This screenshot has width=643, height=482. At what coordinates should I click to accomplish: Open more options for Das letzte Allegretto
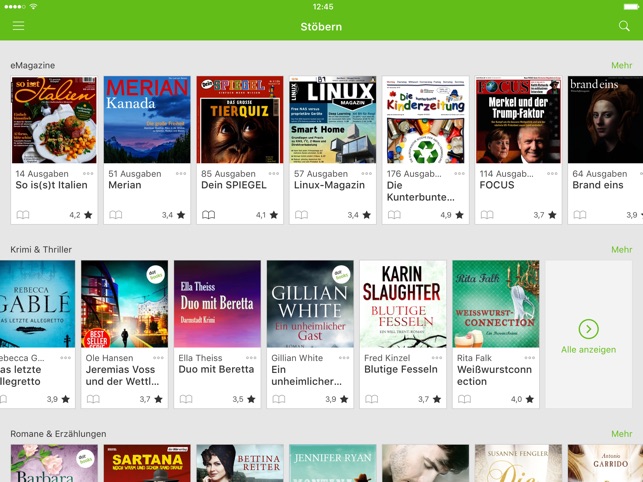click(66, 358)
